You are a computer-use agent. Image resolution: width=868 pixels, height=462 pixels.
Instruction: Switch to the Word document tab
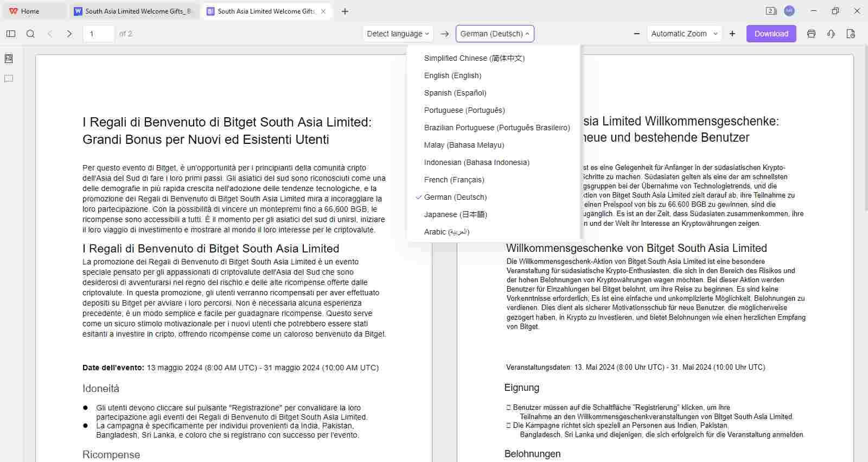133,11
